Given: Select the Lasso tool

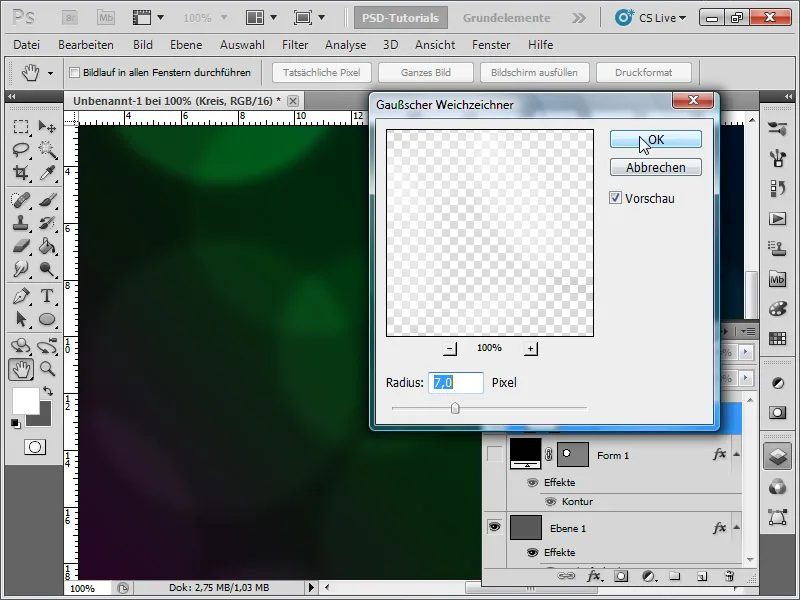Looking at the screenshot, I should tap(20, 149).
